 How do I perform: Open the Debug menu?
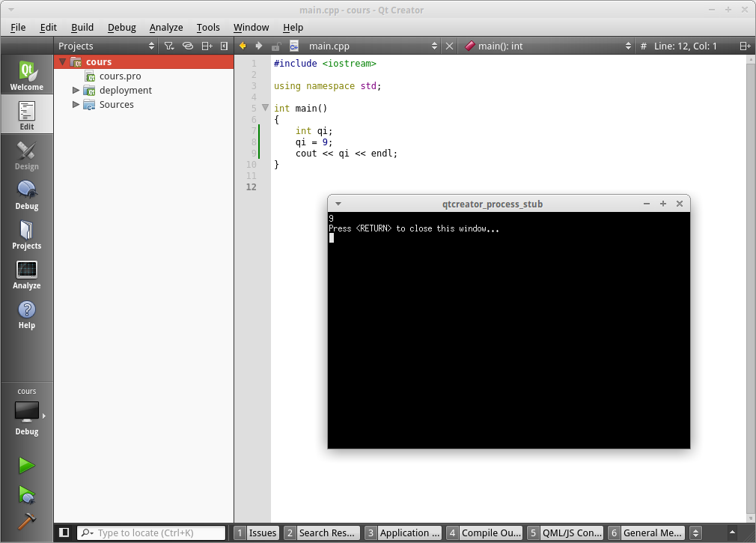(x=121, y=28)
